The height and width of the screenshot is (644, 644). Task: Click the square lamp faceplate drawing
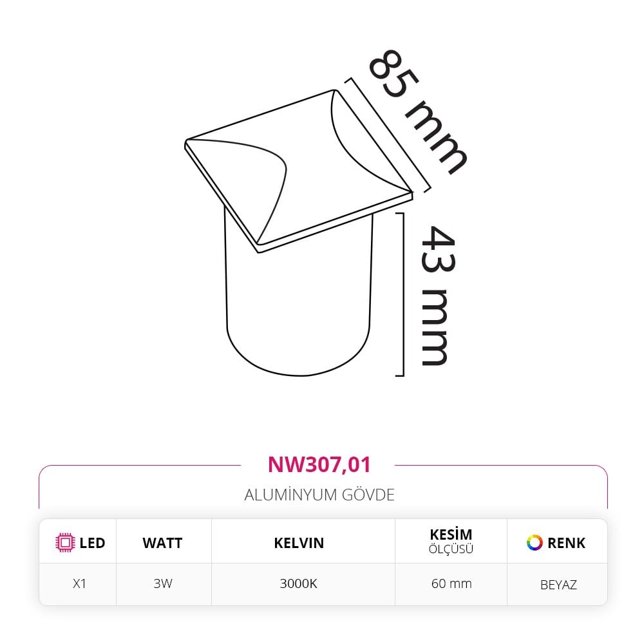point(299,171)
